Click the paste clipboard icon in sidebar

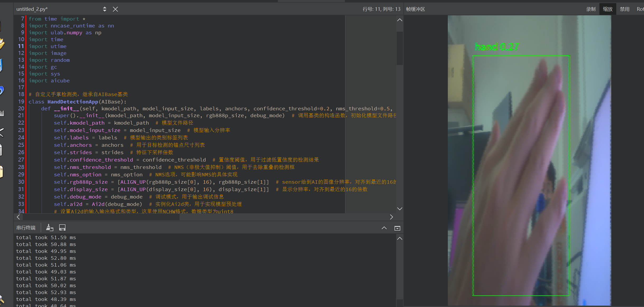[x=1, y=172]
